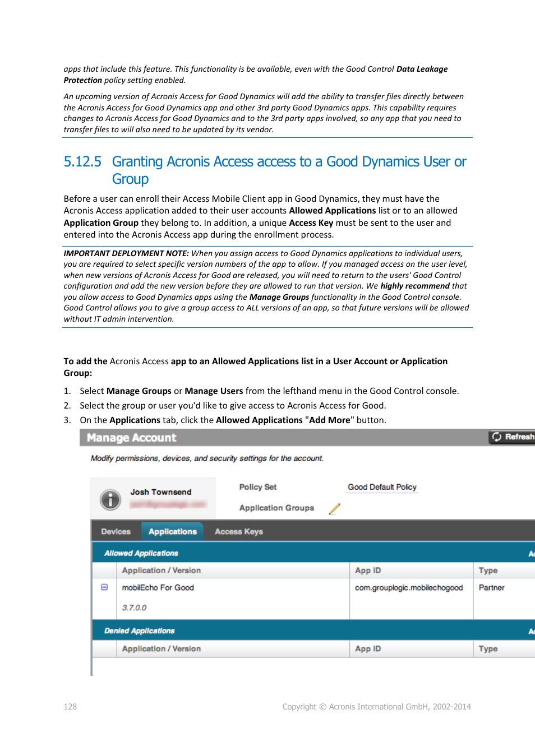535x756 pixels.
Task: Click page number 128
Action: (70, 707)
